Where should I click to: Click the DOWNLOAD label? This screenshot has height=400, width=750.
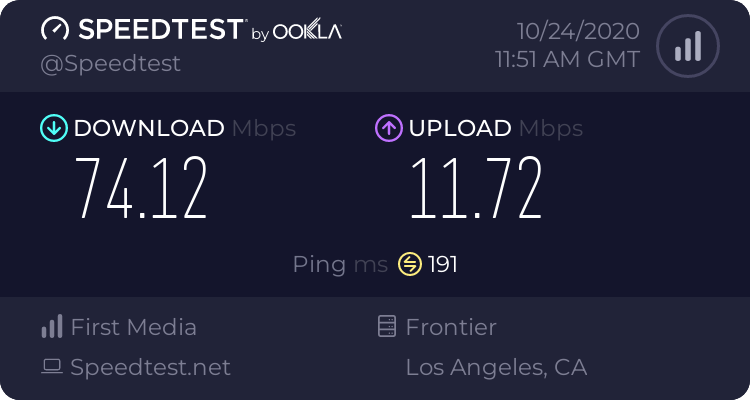pyautogui.click(x=149, y=128)
